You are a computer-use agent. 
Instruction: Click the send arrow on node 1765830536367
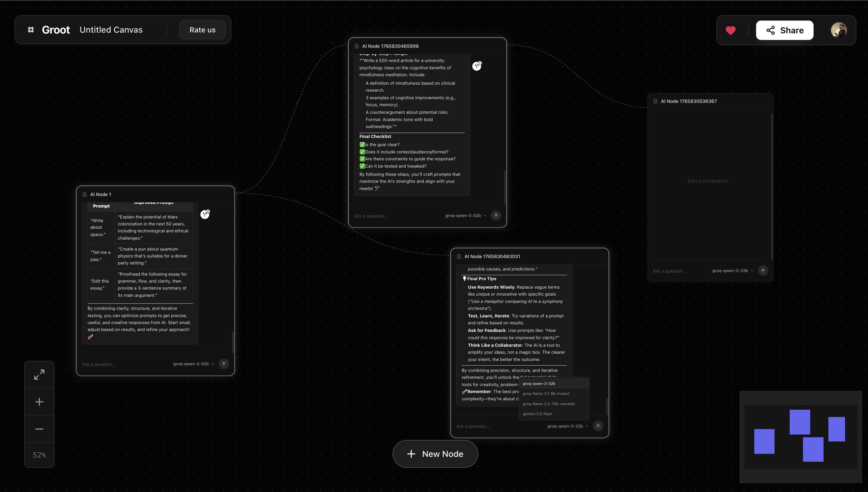tap(763, 270)
